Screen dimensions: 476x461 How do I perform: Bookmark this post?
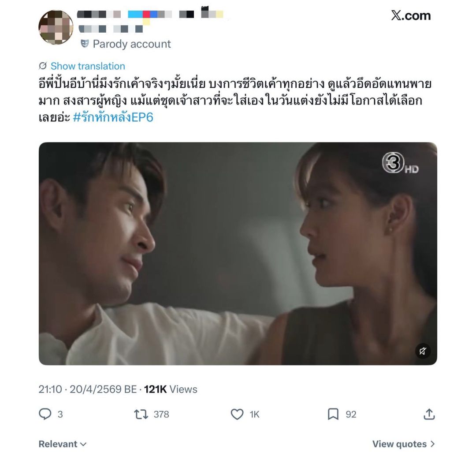pyautogui.click(x=333, y=414)
